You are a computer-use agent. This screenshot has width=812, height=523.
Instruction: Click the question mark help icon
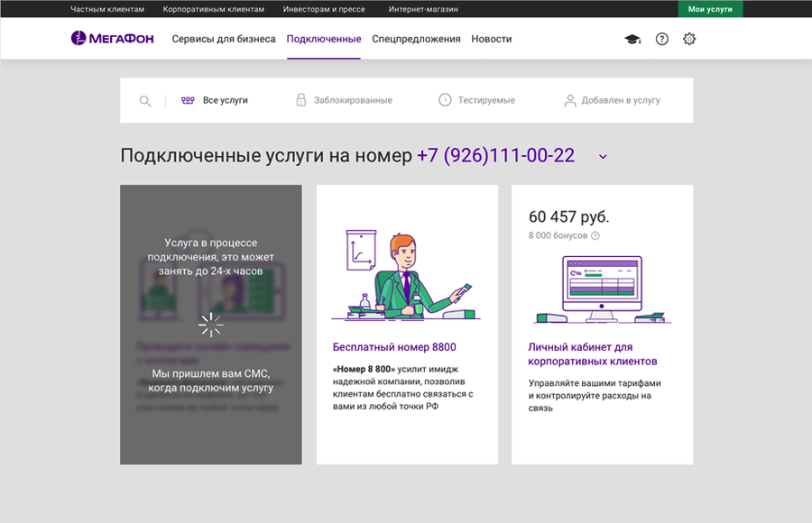coord(661,39)
